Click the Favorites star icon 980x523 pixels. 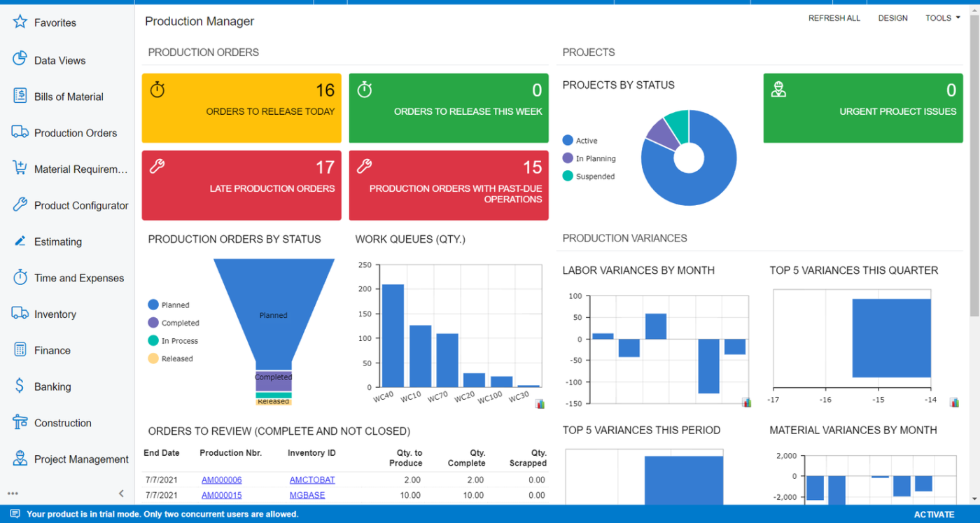click(x=20, y=22)
